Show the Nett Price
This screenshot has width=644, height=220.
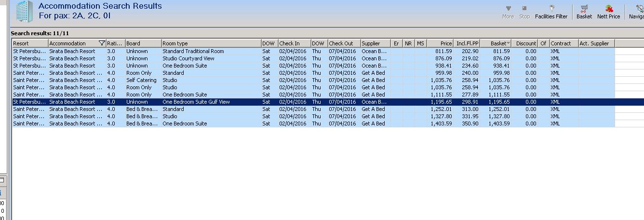click(609, 12)
